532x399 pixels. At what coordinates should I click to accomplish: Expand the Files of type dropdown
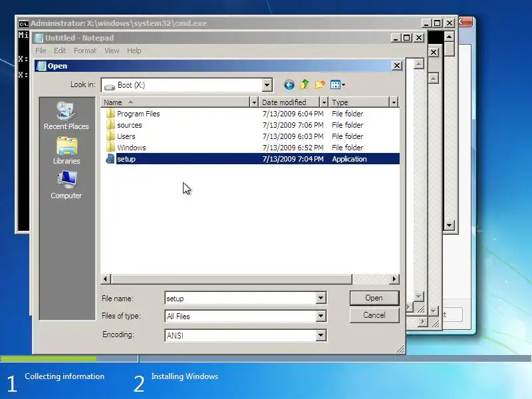(321, 317)
